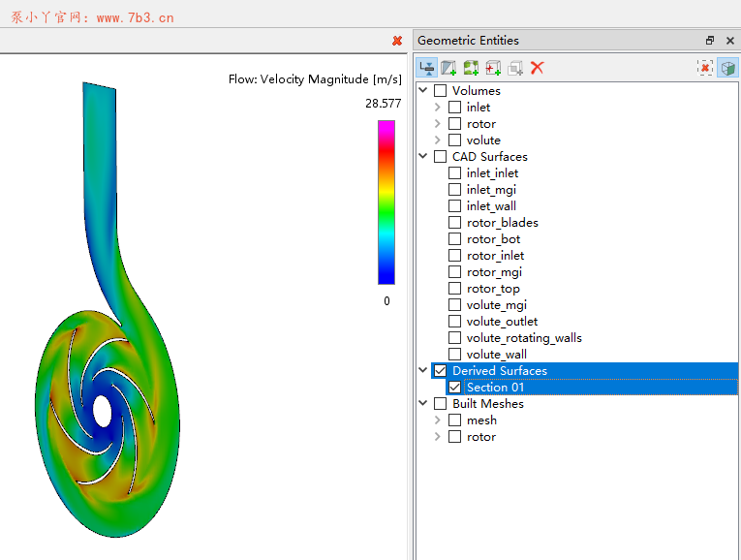Screen dimensions: 741x560
Task: Expand the inlet volume node
Action: pyautogui.click(x=438, y=107)
